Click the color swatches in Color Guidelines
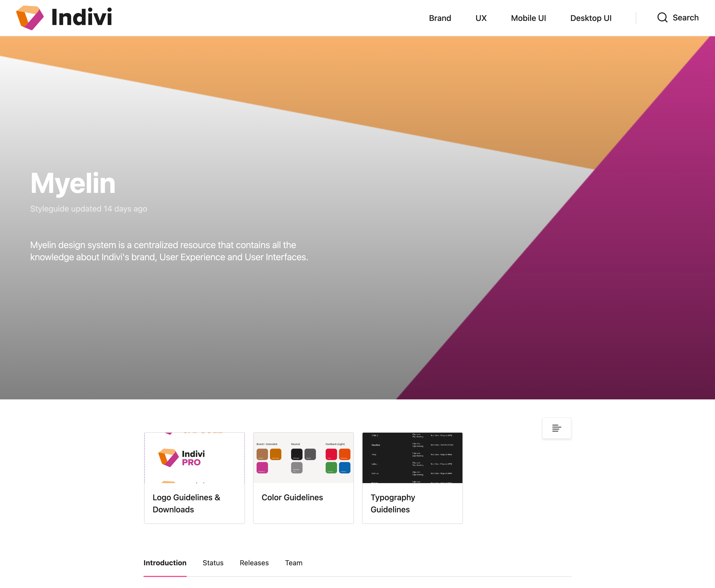This screenshot has height=588, width=715. [304, 460]
